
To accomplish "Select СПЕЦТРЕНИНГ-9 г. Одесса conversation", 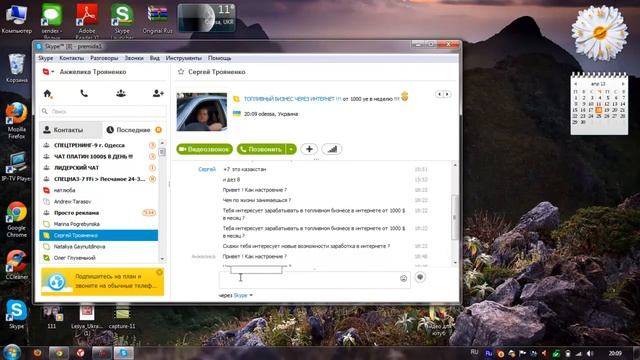I will (x=98, y=145).
